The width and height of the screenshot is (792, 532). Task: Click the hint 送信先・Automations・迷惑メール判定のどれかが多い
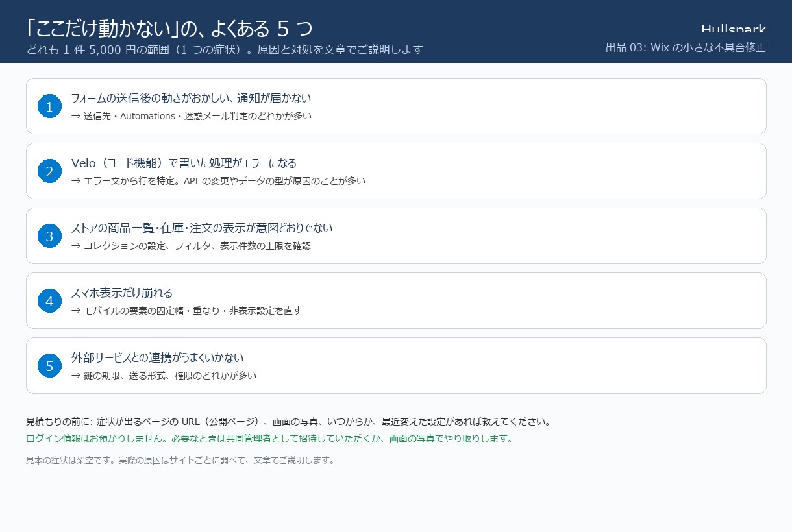(191, 116)
